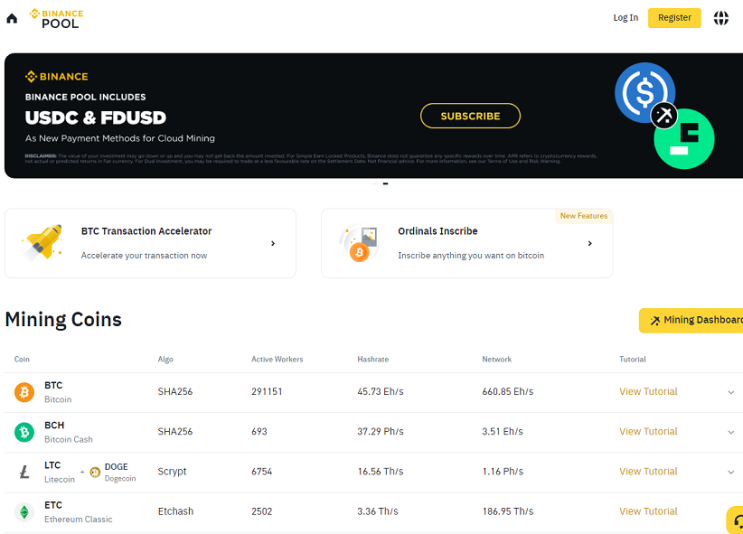This screenshot has height=534, width=743.
Task: Open the Mining Dashboard button
Action: [x=691, y=320]
